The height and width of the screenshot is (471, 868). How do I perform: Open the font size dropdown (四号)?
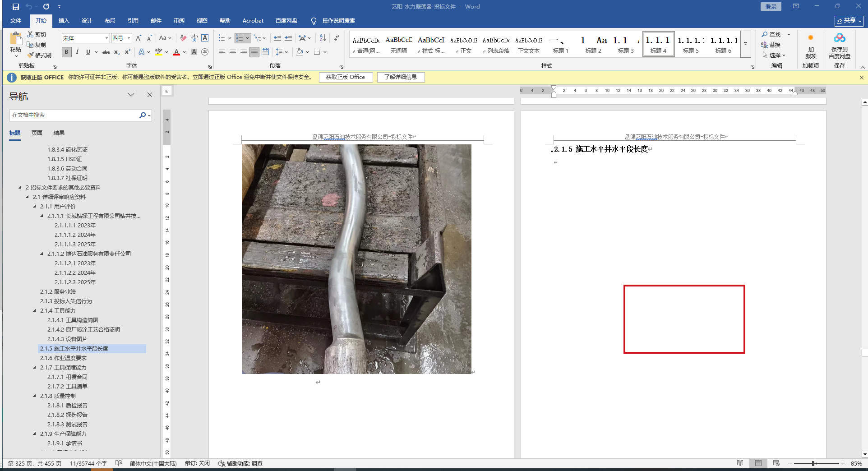click(x=129, y=38)
